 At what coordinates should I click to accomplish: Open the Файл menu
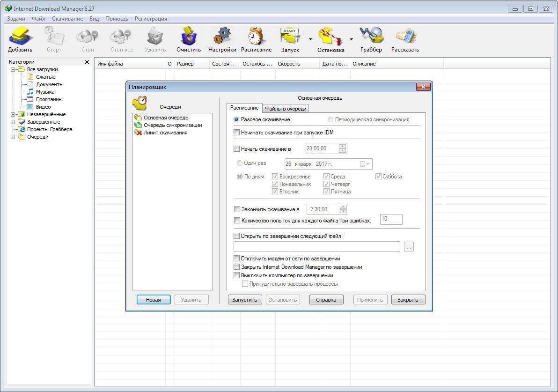pos(38,19)
